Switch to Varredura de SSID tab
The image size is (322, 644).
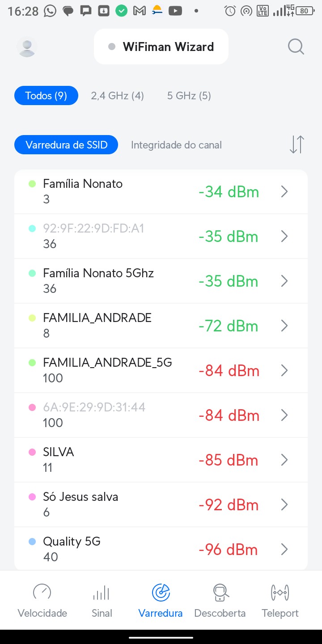[x=66, y=145]
